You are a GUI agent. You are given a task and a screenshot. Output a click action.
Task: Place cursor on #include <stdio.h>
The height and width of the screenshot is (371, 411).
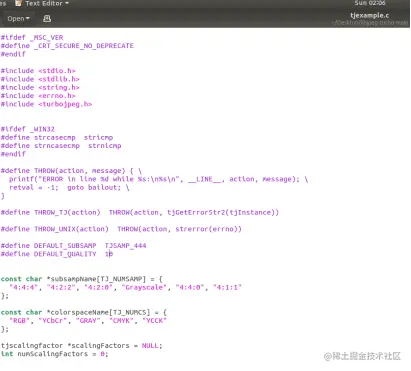(x=38, y=71)
